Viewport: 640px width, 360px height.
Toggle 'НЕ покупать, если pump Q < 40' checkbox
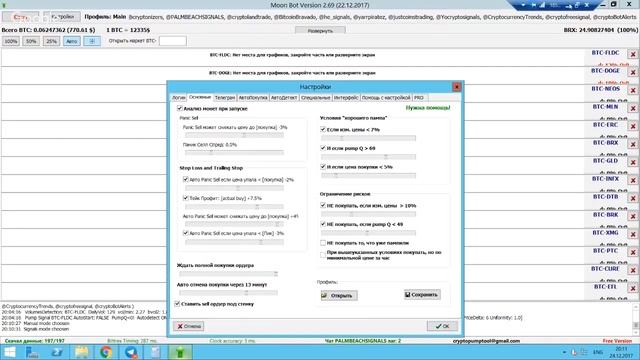323,224
